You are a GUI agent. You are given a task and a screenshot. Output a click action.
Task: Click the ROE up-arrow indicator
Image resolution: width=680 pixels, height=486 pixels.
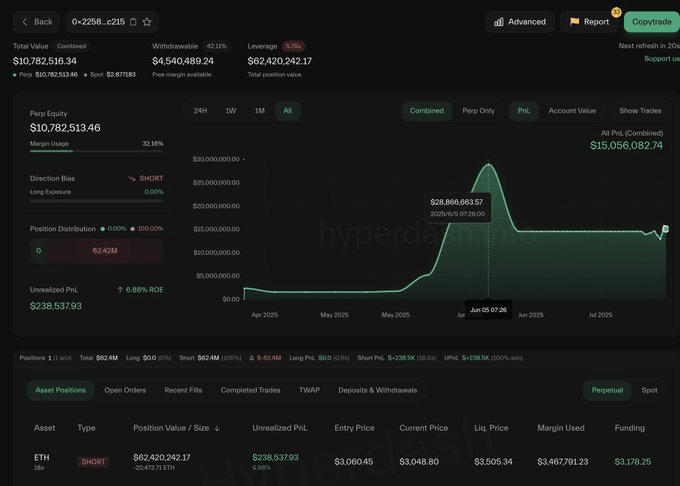[x=121, y=289]
